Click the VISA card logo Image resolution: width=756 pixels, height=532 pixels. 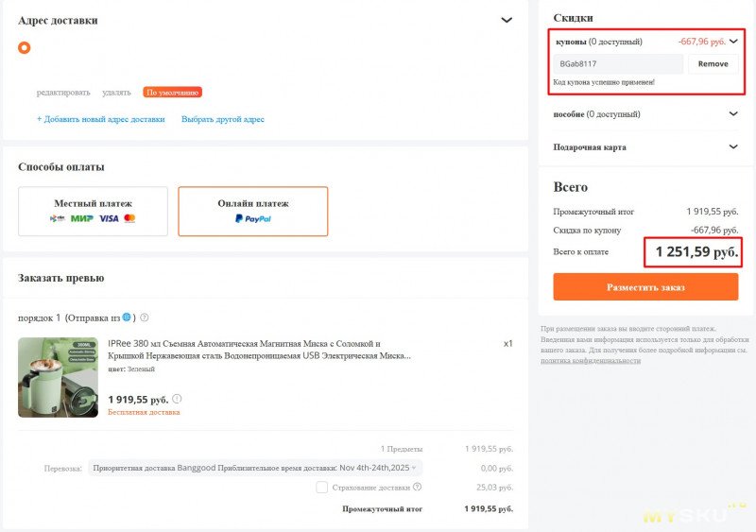point(109,218)
